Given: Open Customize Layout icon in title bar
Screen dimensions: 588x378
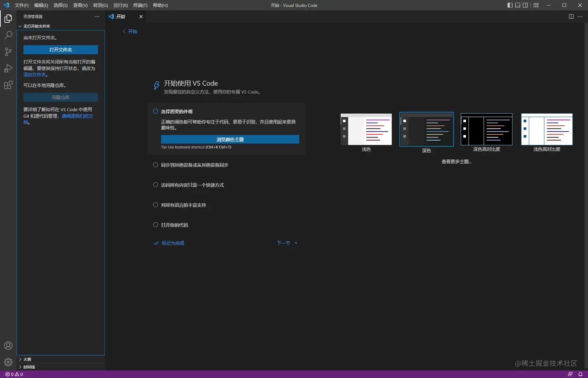Looking at the screenshot, I should coord(536,5).
